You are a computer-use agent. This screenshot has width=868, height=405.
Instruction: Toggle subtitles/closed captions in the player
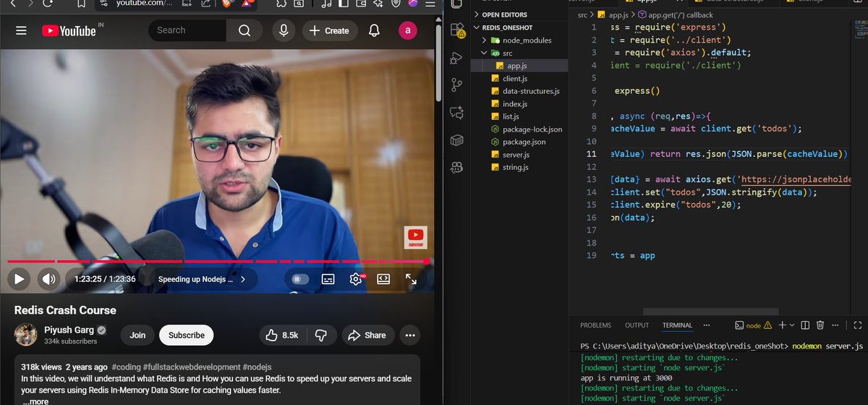[328, 278]
